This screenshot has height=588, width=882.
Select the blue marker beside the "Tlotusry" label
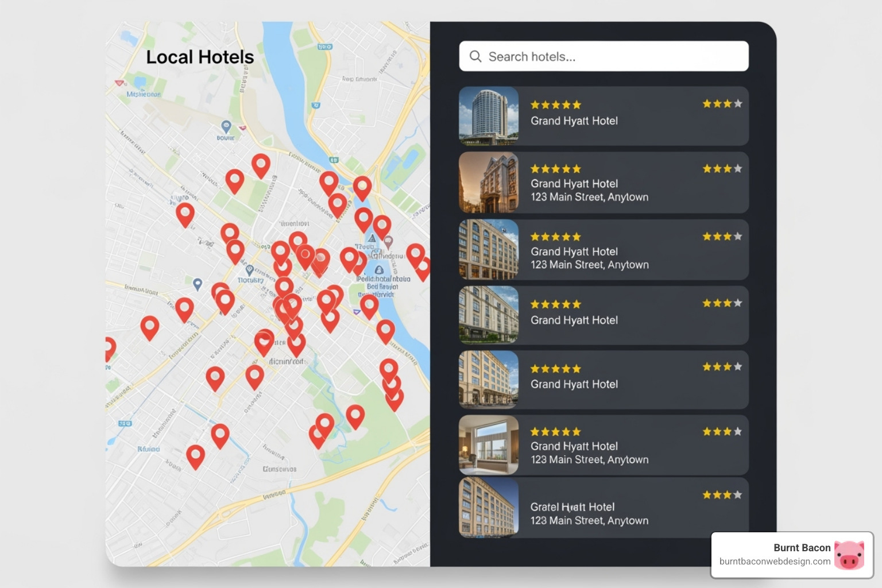click(x=250, y=269)
